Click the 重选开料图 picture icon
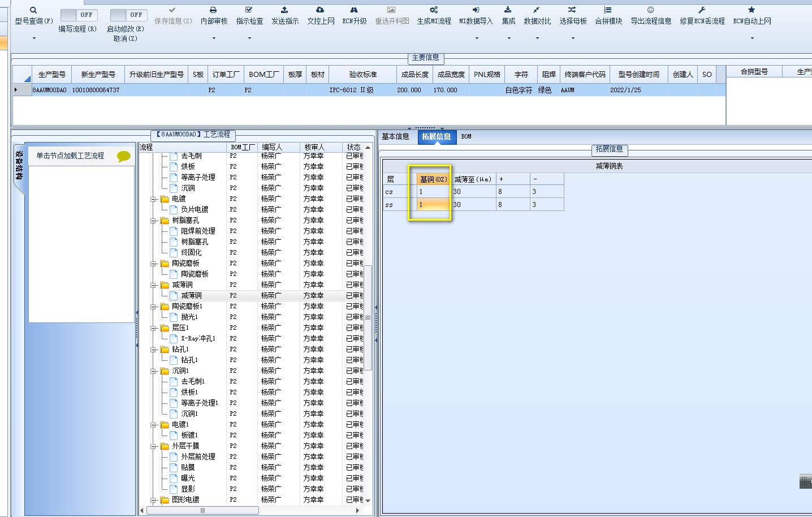 click(x=391, y=10)
